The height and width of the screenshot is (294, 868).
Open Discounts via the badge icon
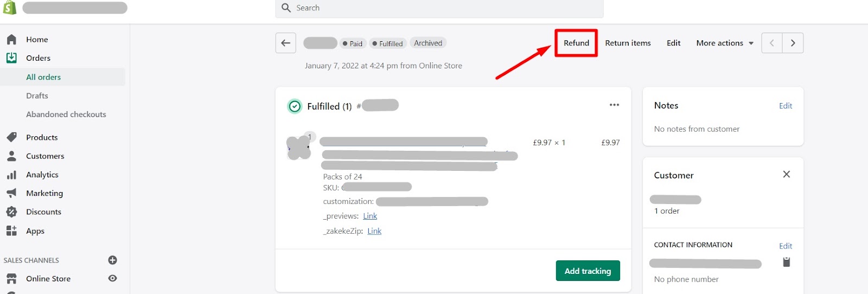pyautogui.click(x=11, y=212)
